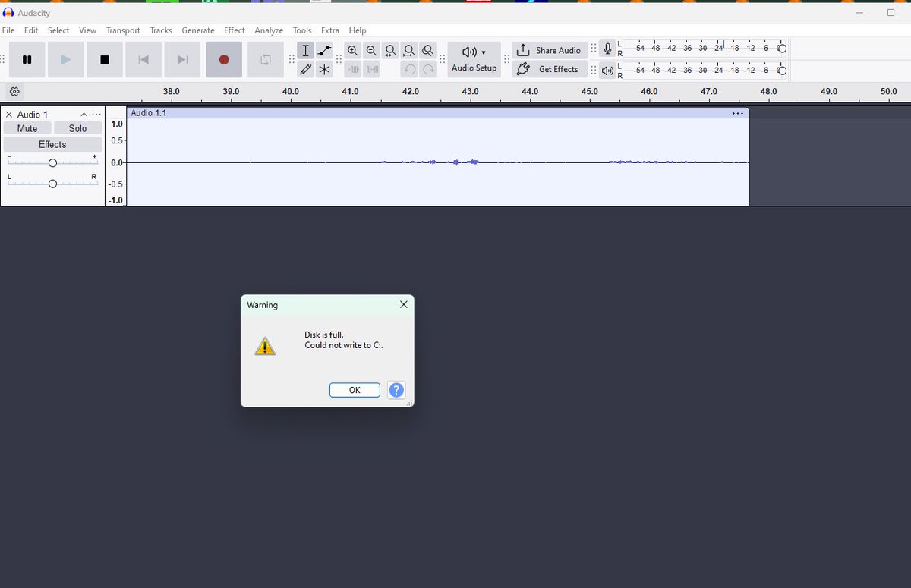Viewport: 911px width, 588px height.
Task: Open the Select menu
Action: [58, 30]
